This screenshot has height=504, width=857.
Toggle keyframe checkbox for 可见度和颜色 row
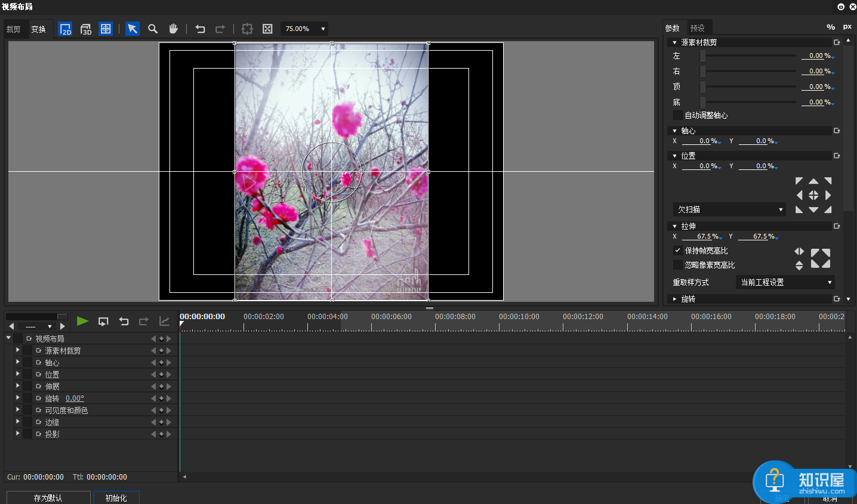tap(27, 410)
